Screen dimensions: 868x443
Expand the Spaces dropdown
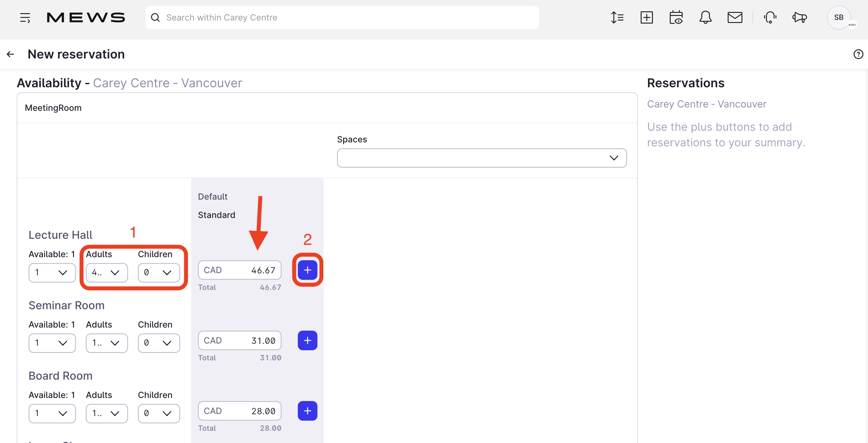pos(482,158)
